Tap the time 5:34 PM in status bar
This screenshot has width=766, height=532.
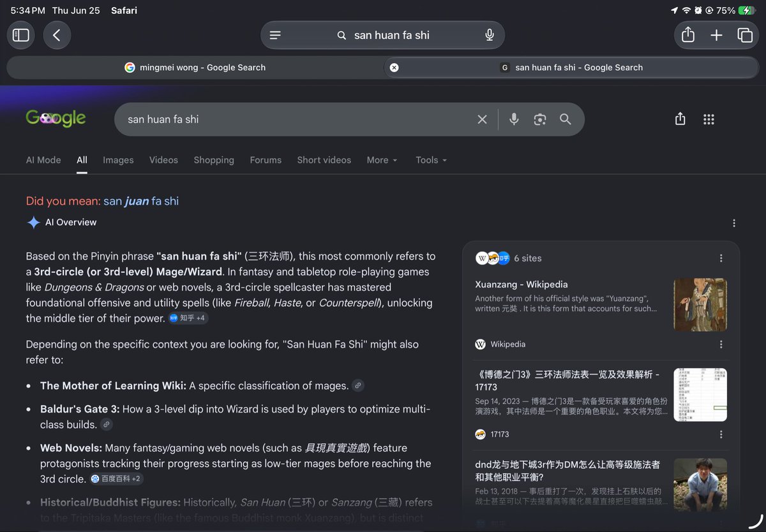(28, 10)
